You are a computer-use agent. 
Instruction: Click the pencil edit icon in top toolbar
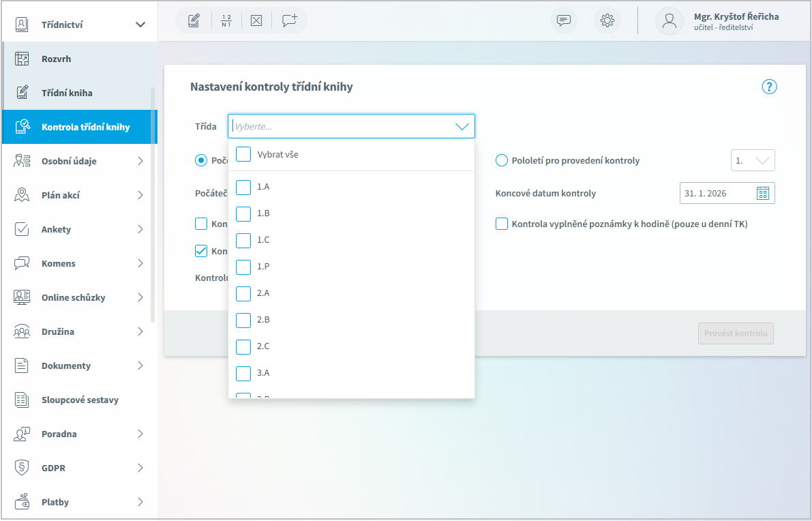click(x=194, y=20)
